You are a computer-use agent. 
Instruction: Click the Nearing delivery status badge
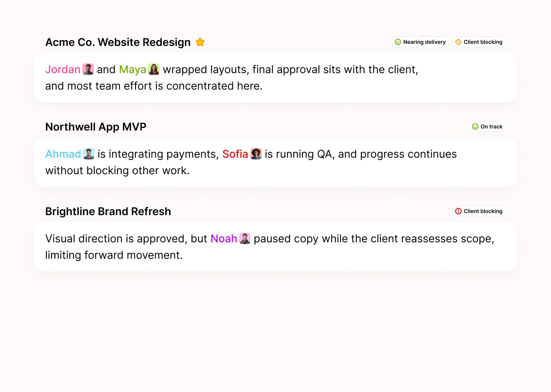tap(420, 42)
